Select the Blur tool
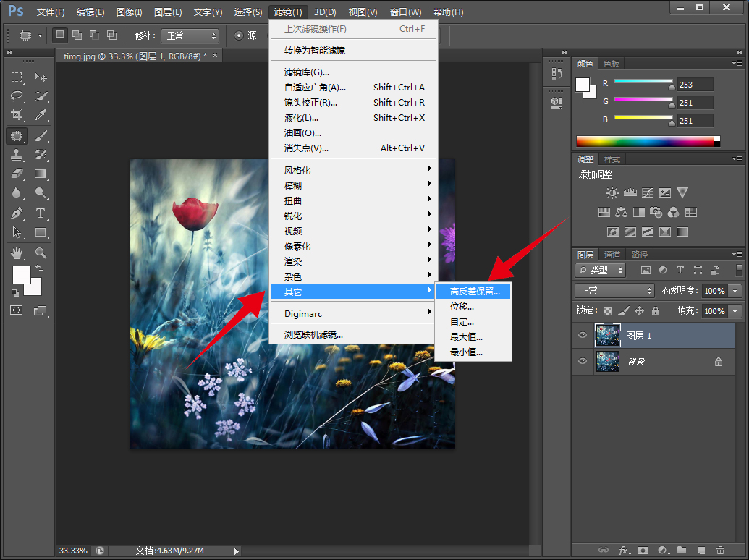The image size is (749, 560). [17, 192]
